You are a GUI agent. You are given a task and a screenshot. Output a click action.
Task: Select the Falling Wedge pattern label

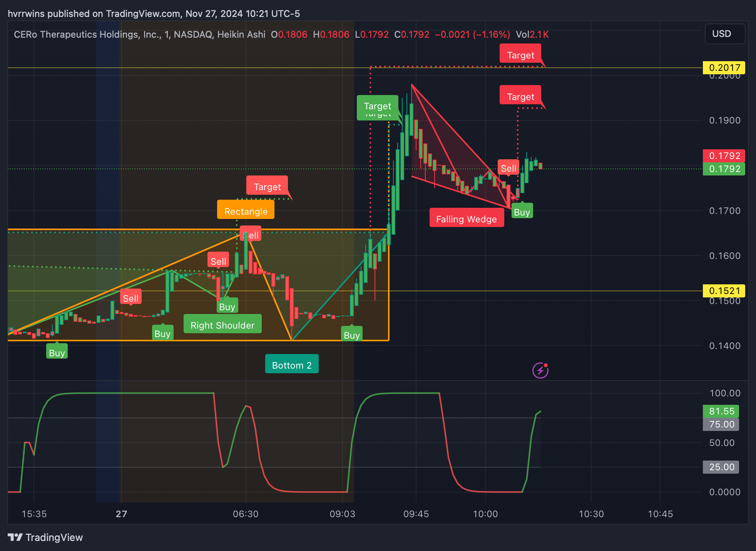tap(467, 217)
